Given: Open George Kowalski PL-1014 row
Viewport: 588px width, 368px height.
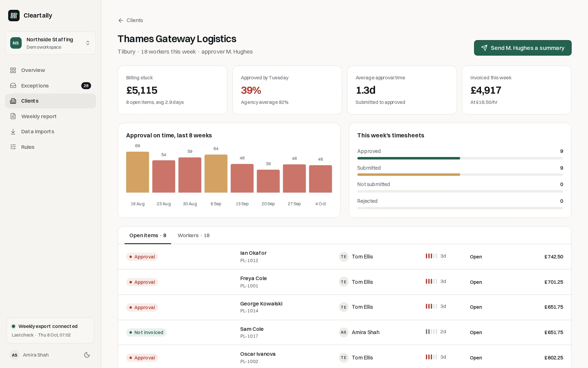Looking at the screenshot, I should tap(344, 307).
